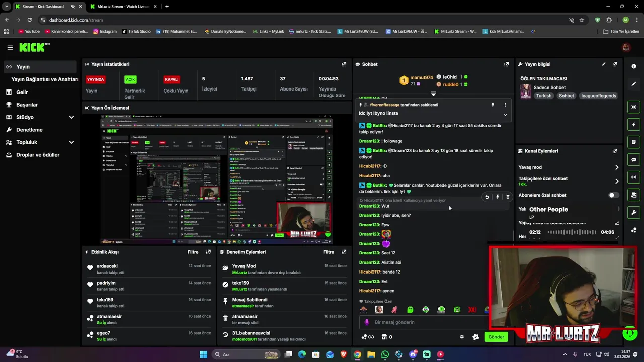This screenshot has height=362, width=644.
Task: Open Filtre in Denetim Eylemleri
Action: pos(329,252)
